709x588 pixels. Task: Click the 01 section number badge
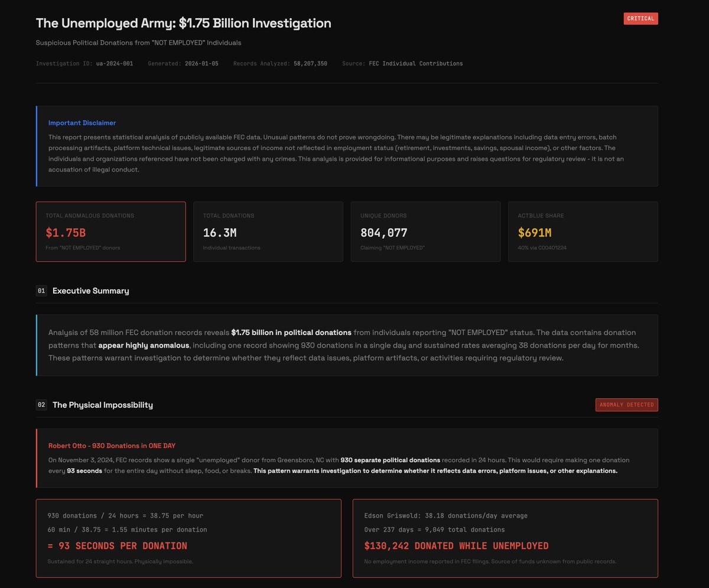(41, 291)
